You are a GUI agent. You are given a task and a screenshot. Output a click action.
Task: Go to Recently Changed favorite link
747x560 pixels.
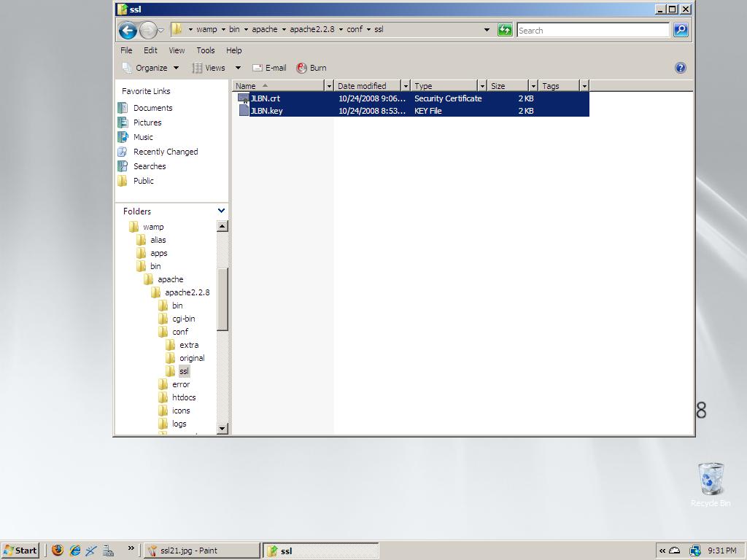165,152
